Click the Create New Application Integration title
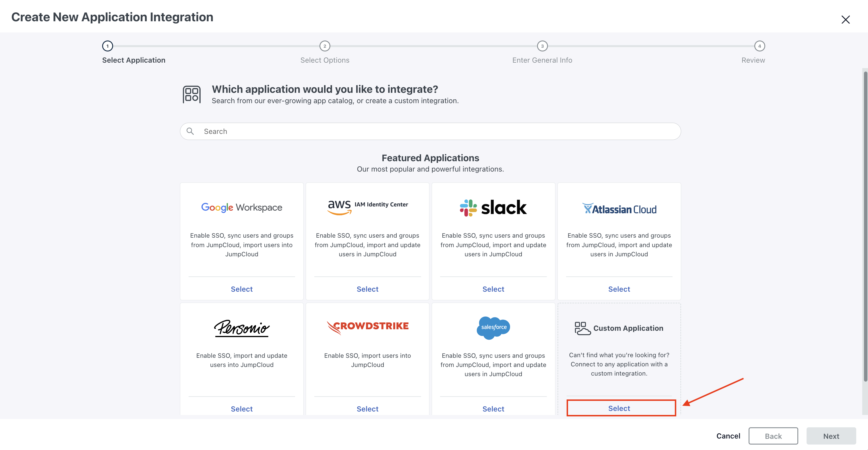The height and width of the screenshot is (450, 868). coord(112,17)
